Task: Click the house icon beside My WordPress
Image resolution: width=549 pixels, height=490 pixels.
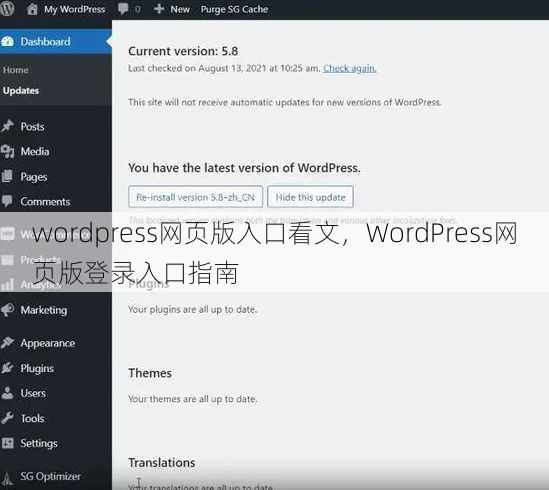Action: tap(32, 9)
